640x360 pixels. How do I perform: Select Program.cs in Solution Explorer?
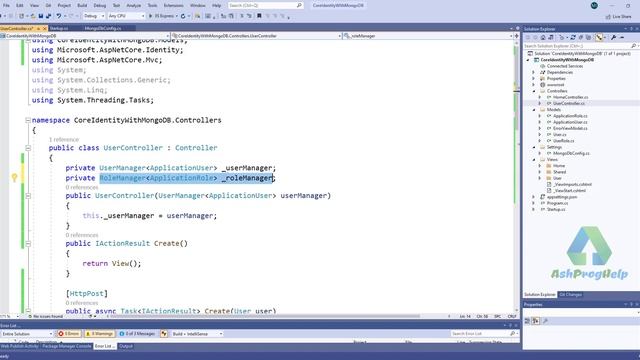557,203
